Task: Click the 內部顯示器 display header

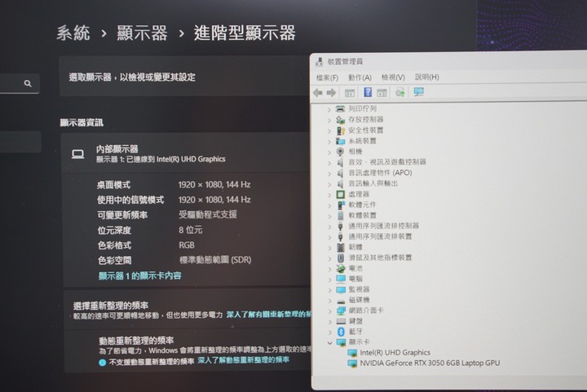Action: [x=186, y=153]
